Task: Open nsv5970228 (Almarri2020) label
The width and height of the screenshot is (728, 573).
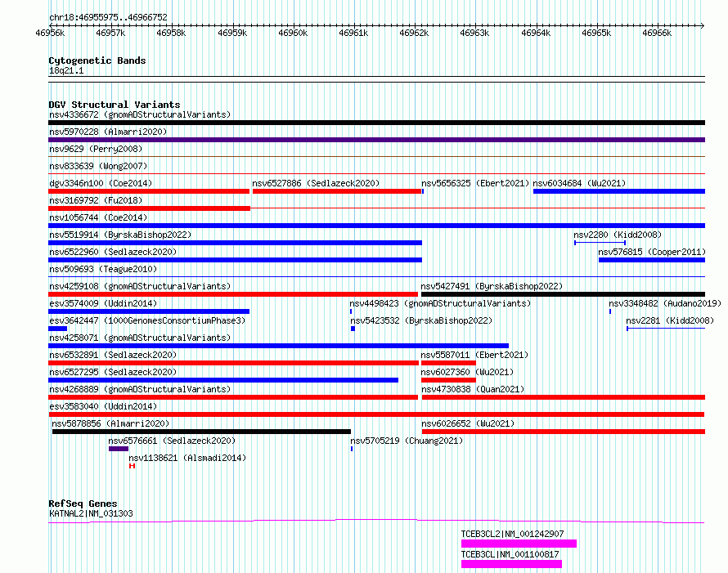Action: click(x=108, y=132)
